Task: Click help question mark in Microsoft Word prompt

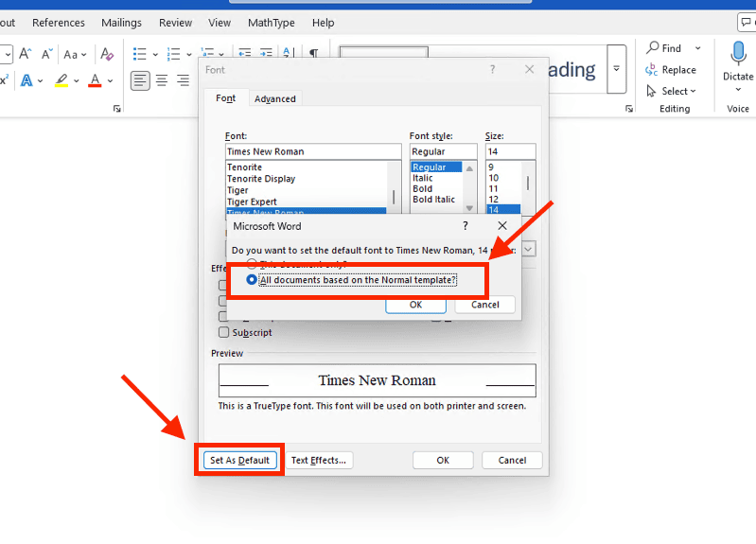Action: click(x=466, y=226)
